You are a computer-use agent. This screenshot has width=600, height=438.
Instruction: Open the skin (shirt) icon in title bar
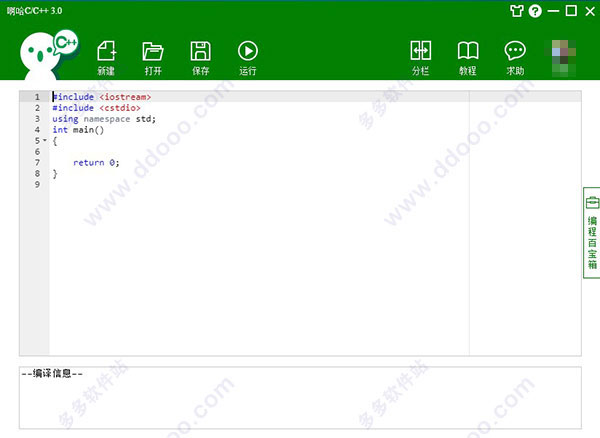coord(517,11)
